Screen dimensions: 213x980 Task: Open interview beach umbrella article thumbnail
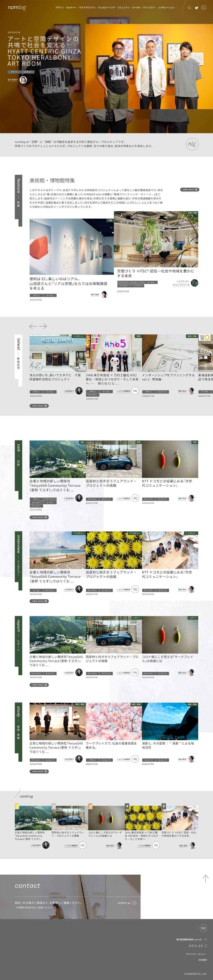coord(58,550)
